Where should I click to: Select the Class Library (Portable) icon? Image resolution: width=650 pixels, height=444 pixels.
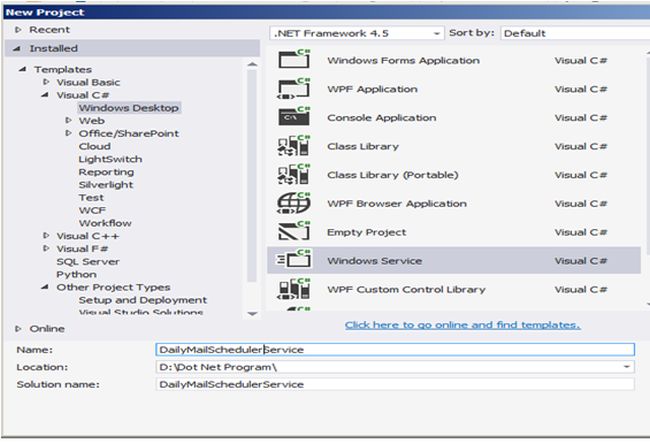294,174
